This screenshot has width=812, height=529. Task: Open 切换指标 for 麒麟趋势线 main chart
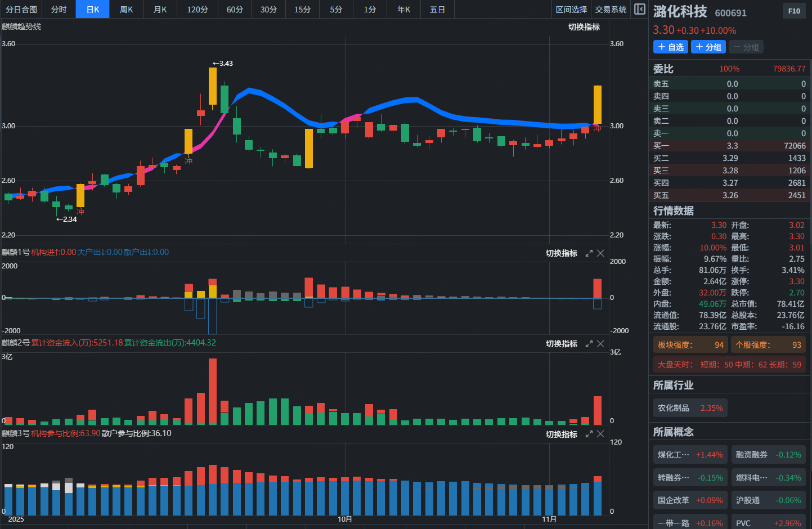tap(584, 27)
